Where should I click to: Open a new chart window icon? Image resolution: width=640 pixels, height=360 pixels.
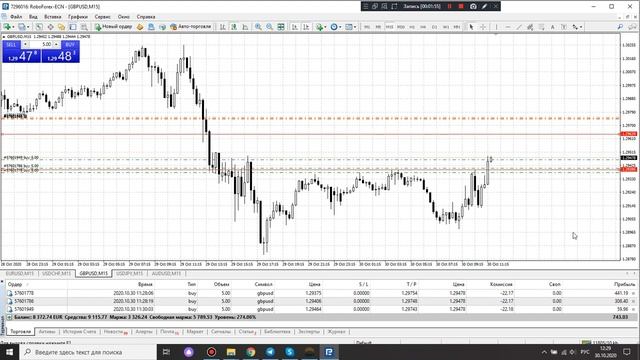coord(7,27)
